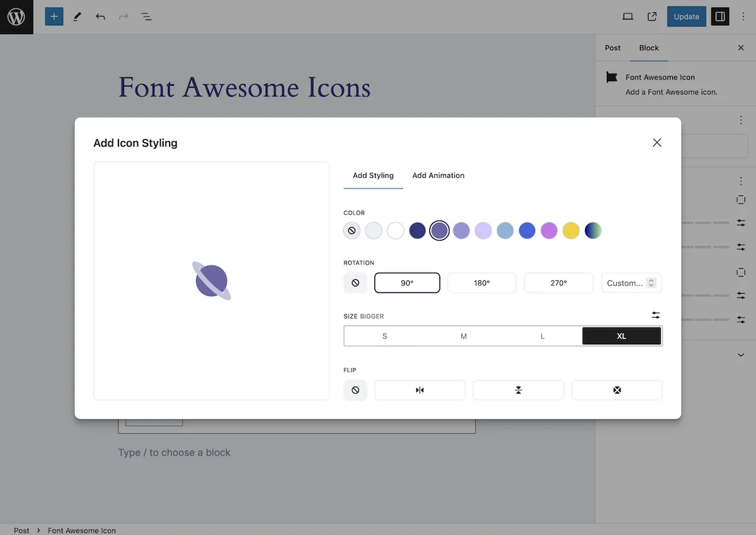The image size is (756, 535).
Task: Select size M
Action: point(464,336)
